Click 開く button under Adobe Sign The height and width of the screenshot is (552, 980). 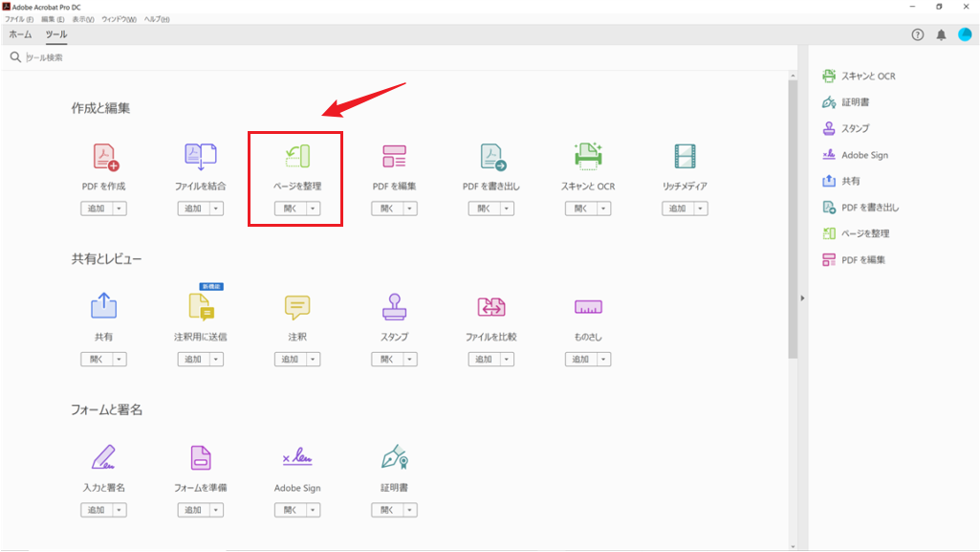(291, 510)
